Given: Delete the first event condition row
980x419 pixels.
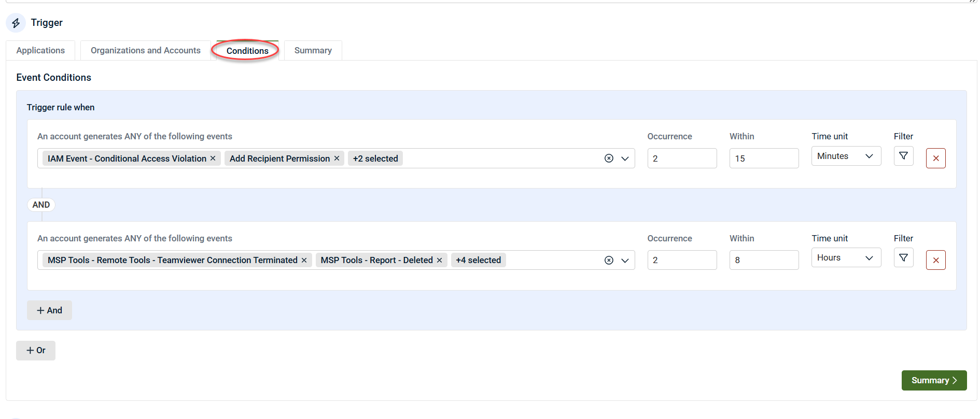Looking at the screenshot, I should [x=935, y=158].
